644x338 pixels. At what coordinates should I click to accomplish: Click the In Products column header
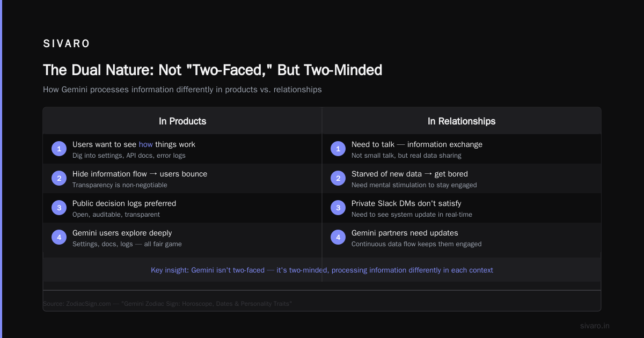click(x=182, y=121)
